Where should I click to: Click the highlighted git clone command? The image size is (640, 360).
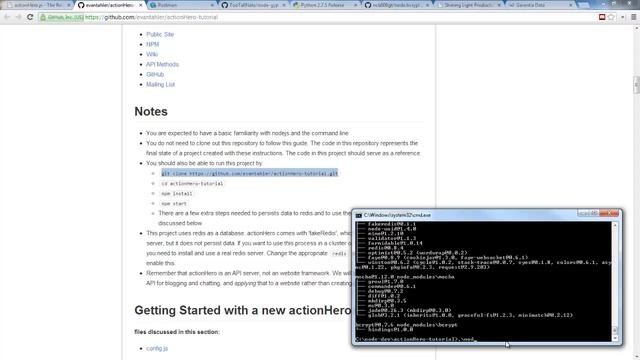249,173
